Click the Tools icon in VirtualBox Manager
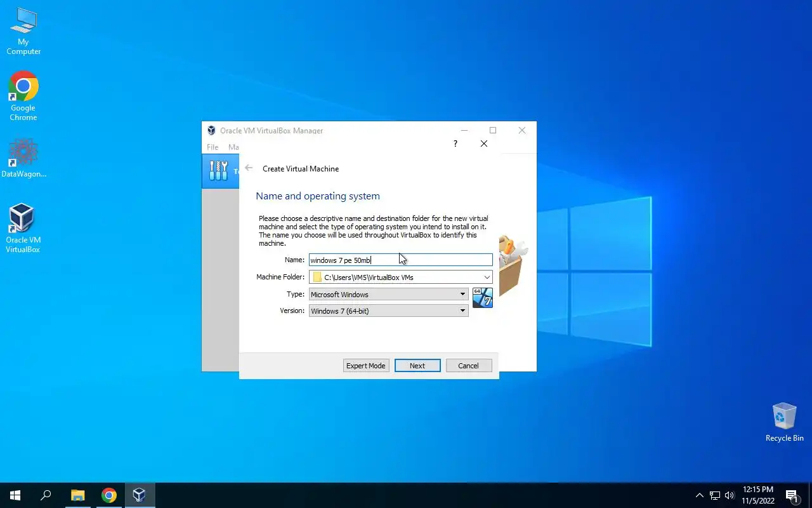Image resolution: width=812 pixels, height=508 pixels. point(218,170)
